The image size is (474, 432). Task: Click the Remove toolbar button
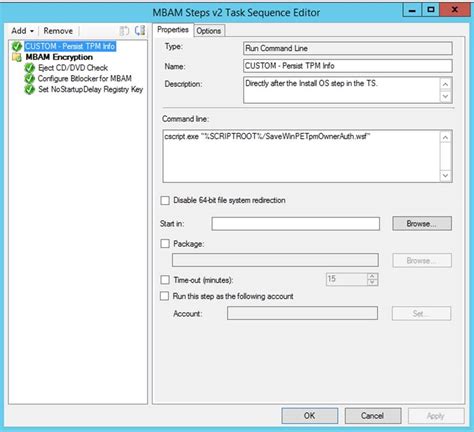point(58,31)
